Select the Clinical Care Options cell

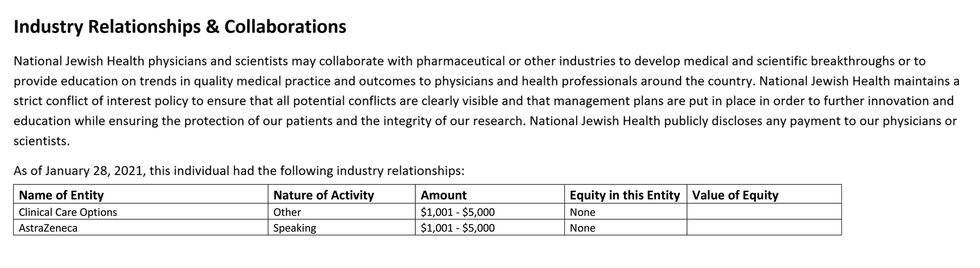pyautogui.click(x=141, y=212)
